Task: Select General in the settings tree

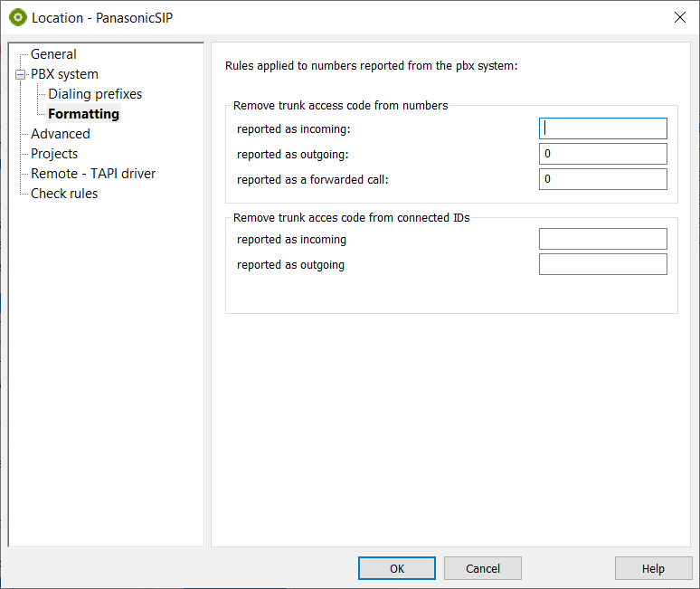Action: tap(53, 54)
